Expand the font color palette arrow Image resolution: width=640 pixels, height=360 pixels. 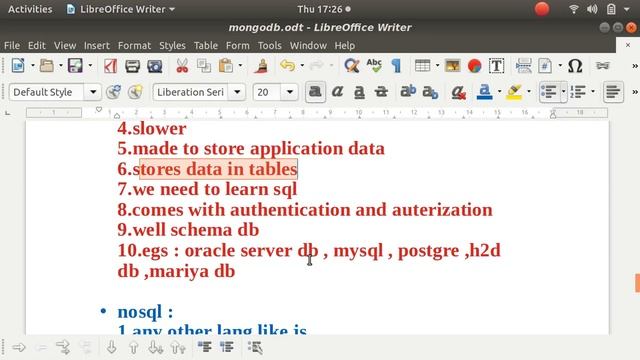point(499,92)
